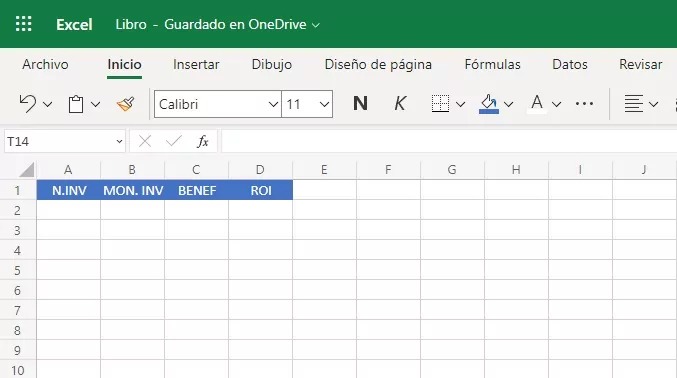Click the confirm entry checkmark icon
The image size is (677, 378).
tap(174, 141)
